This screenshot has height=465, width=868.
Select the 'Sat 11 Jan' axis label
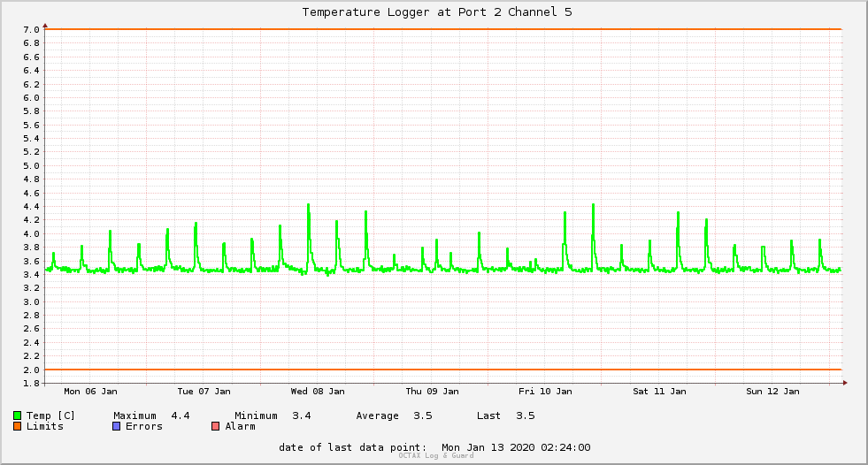pyautogui.click(x=659, y=392)
